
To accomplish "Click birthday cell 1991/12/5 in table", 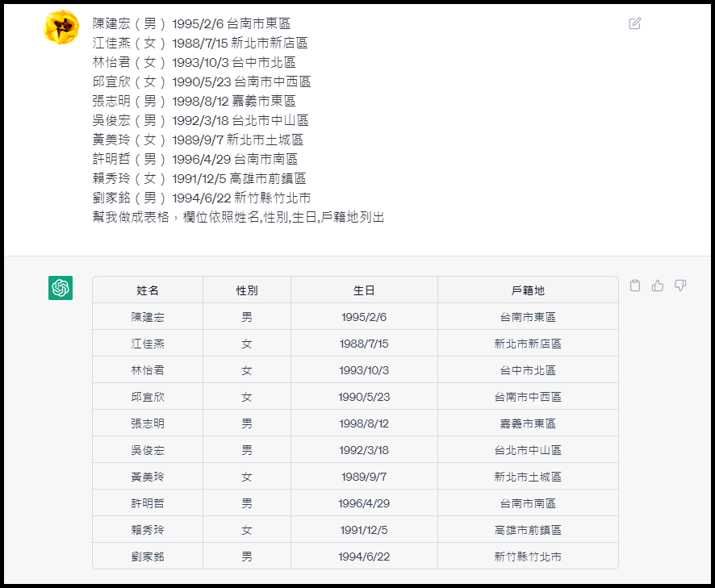I will tap(364, 530).
